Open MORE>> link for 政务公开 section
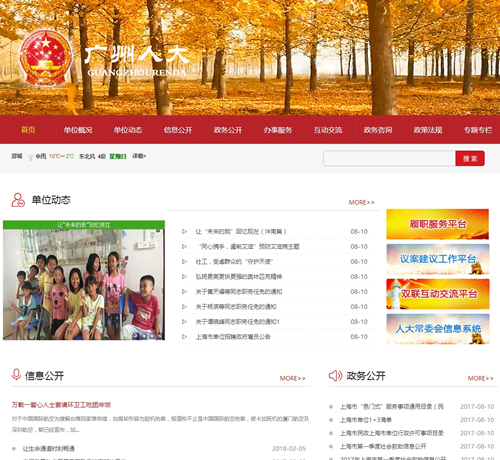This screenshot has width=500, height=460. tap(481, 378)
